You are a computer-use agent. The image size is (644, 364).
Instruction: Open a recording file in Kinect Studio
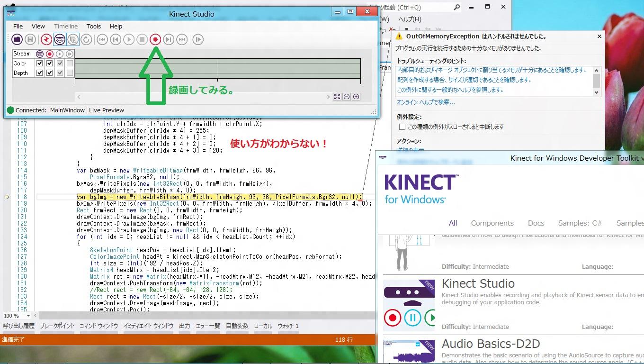tap(17, 40)
